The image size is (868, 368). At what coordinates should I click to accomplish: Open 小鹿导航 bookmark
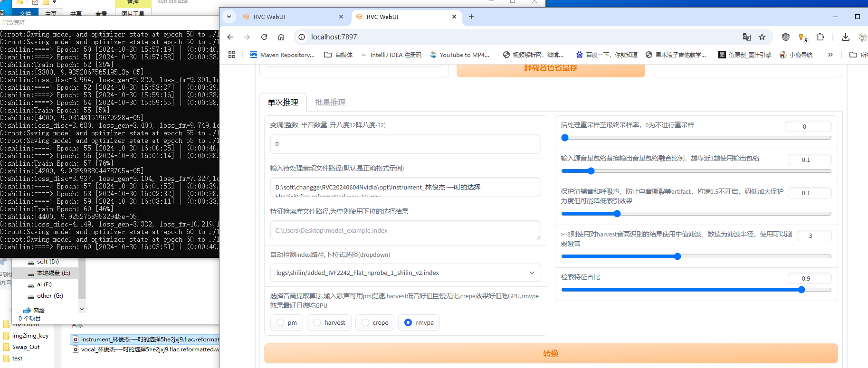pos(796,55)
